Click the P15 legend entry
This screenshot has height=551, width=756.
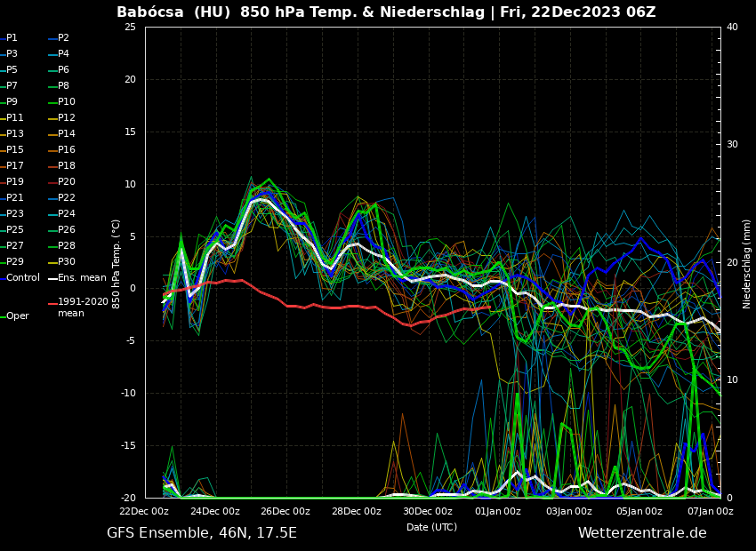pos(15,150)
